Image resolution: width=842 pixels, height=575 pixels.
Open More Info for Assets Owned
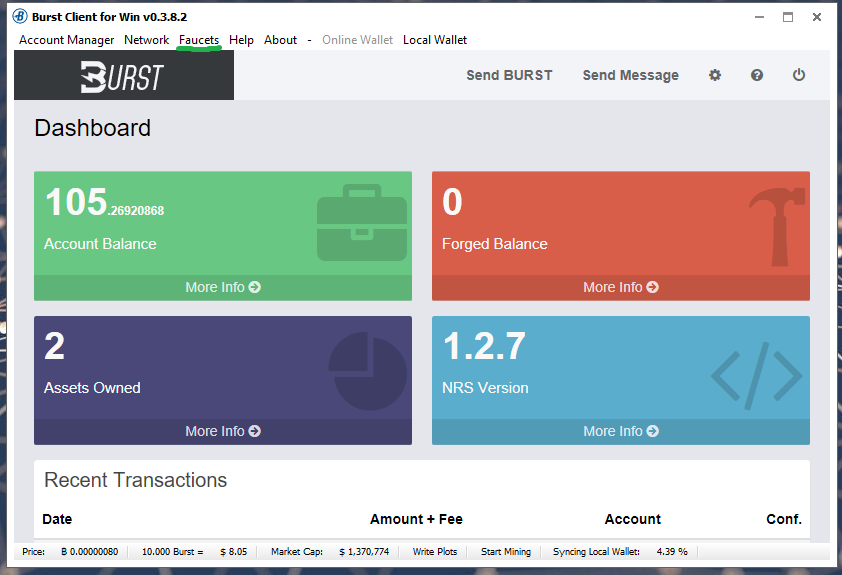pyautogui.click(x=223, y=431)
